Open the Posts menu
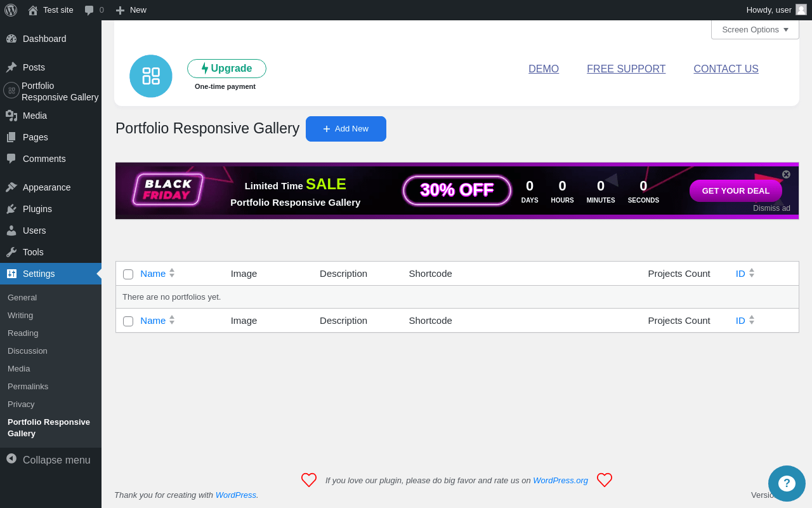 (x=51, y=67)
